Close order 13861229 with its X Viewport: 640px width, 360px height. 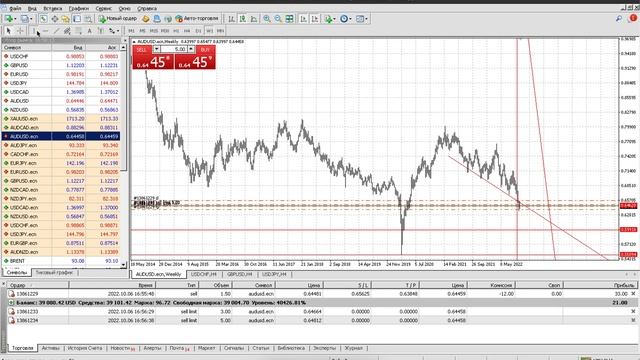point(633,293)
